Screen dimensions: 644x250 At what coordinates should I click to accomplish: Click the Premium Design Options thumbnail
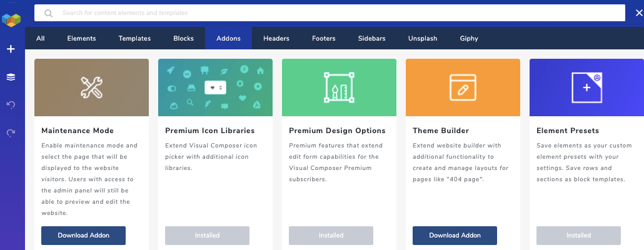tap(340, 87)
